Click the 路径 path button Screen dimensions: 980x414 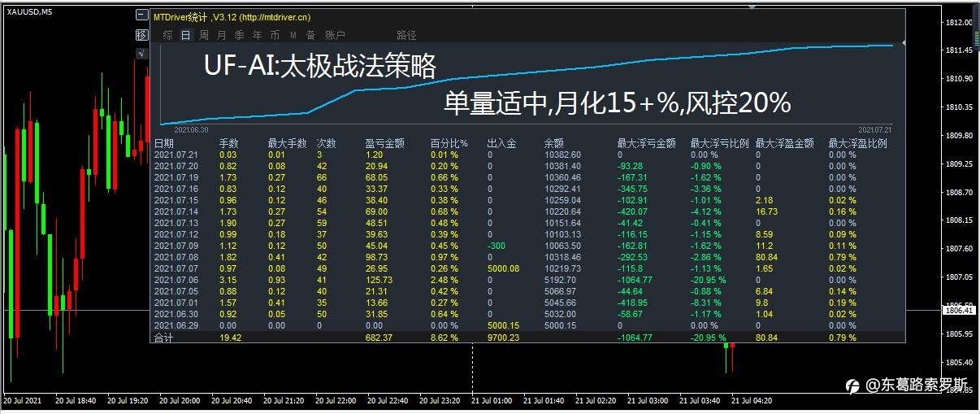(406, 35)
